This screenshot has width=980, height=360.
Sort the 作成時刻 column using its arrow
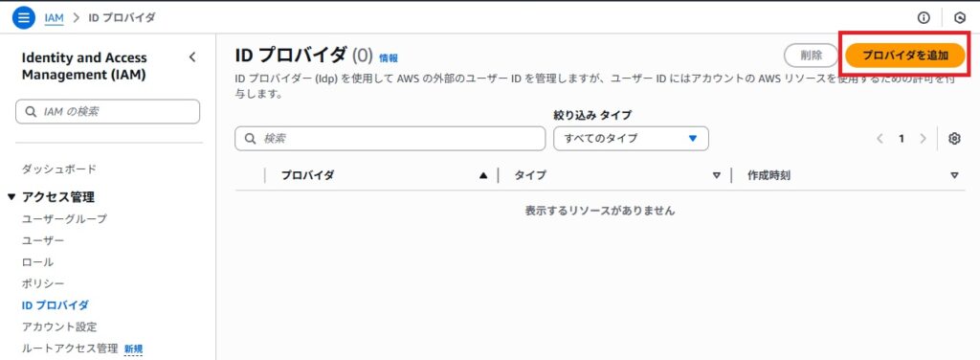point(954,175)
